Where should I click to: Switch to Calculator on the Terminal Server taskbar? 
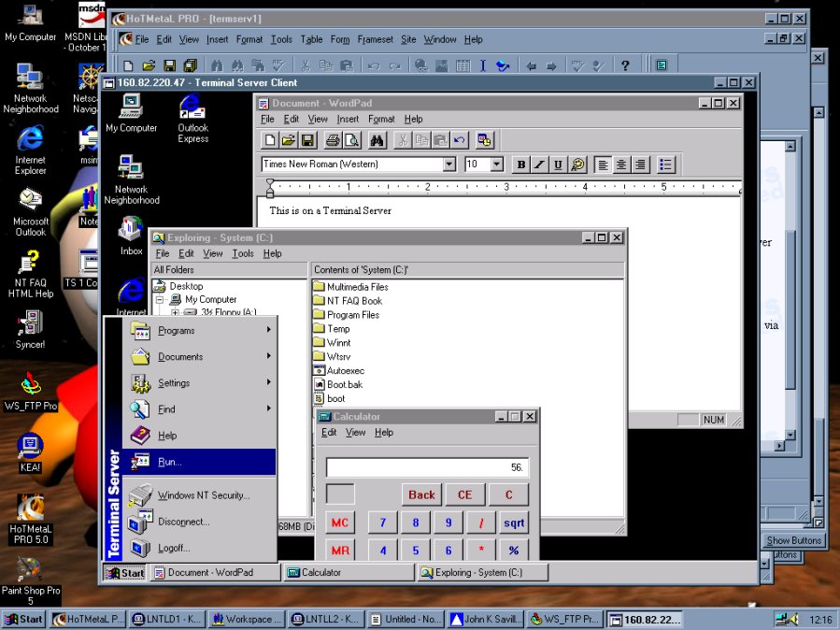click(x=349, y=573)
